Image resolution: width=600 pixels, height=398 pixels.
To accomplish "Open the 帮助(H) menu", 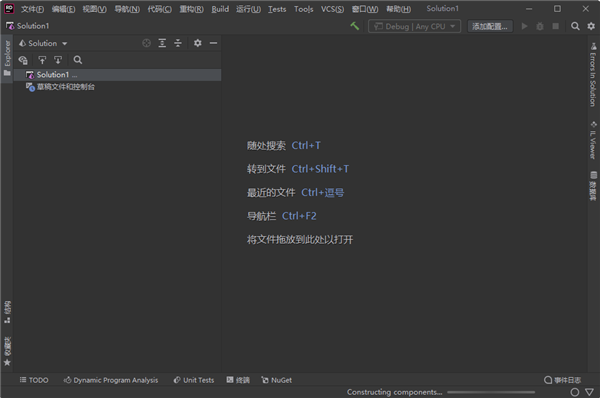I will coord(398,9).
